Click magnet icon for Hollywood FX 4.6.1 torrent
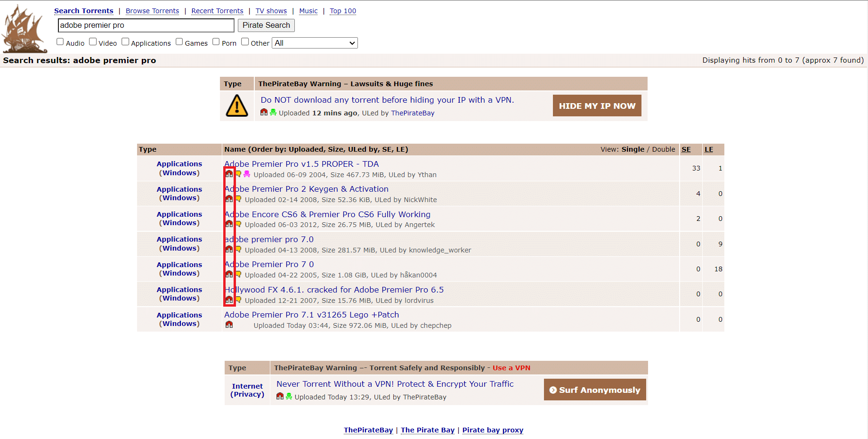868x439 pixels. click(229, 300)
